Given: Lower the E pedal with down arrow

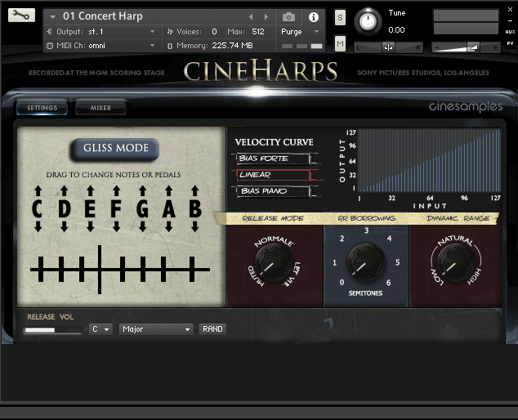Looking at the screenshot, I should coord(90,226).
